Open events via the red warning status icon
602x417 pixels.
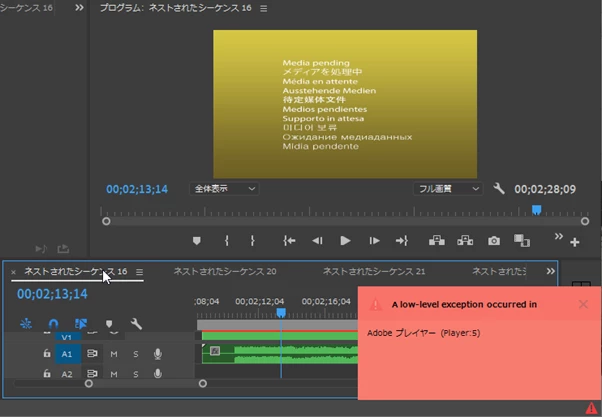(591, 408)
